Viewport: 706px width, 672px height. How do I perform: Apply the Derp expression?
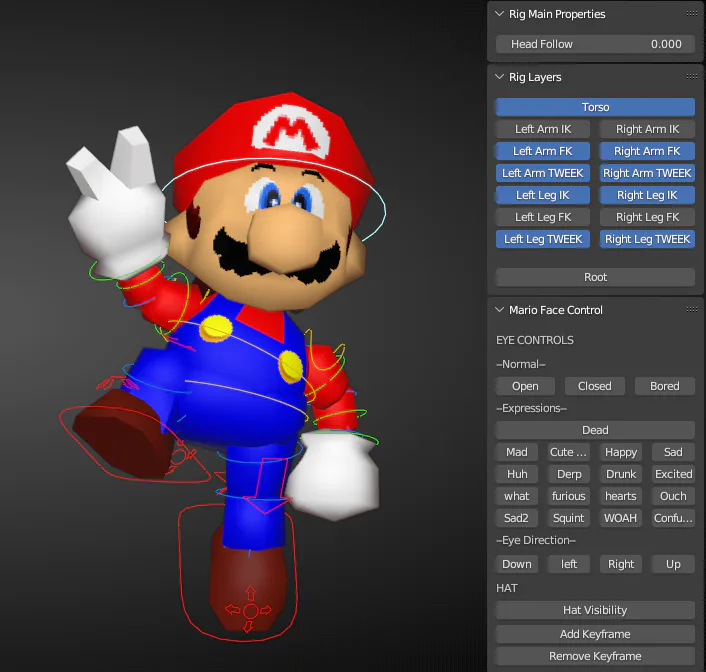(569, 474)
